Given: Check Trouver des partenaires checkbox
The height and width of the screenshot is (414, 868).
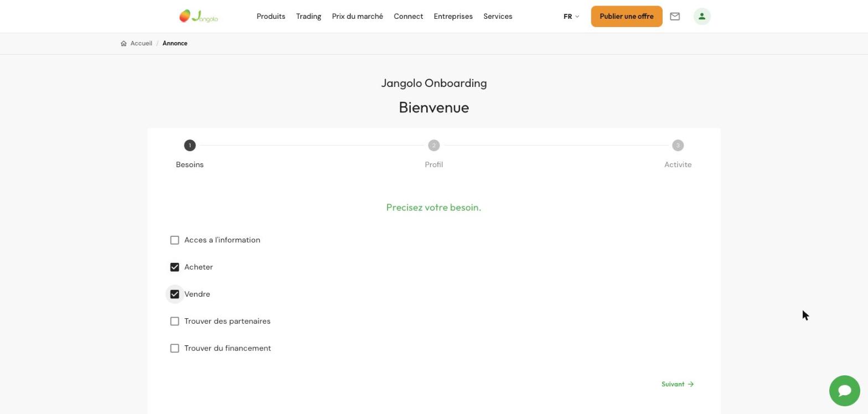Looking at the screenshot, I should click(x=174, y=322).
